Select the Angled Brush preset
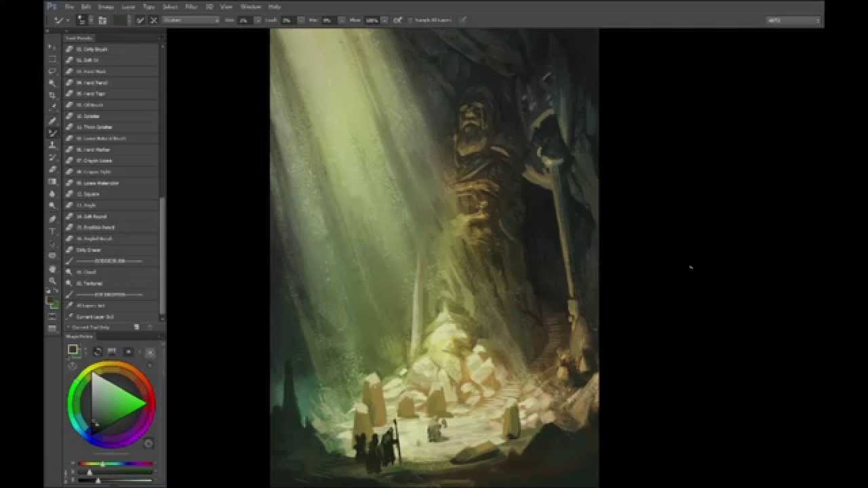The width and height of the screenshot is (868, 488). point(112,239)
